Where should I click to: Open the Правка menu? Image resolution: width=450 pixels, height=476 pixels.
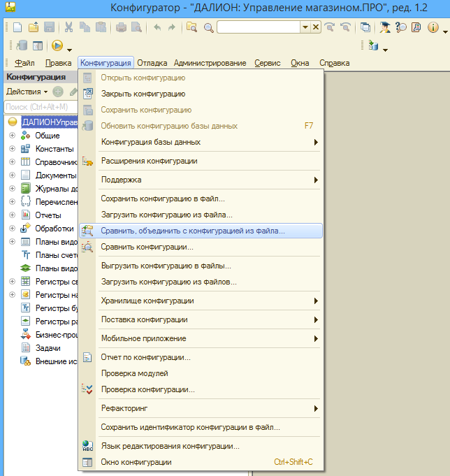[58, 63]
